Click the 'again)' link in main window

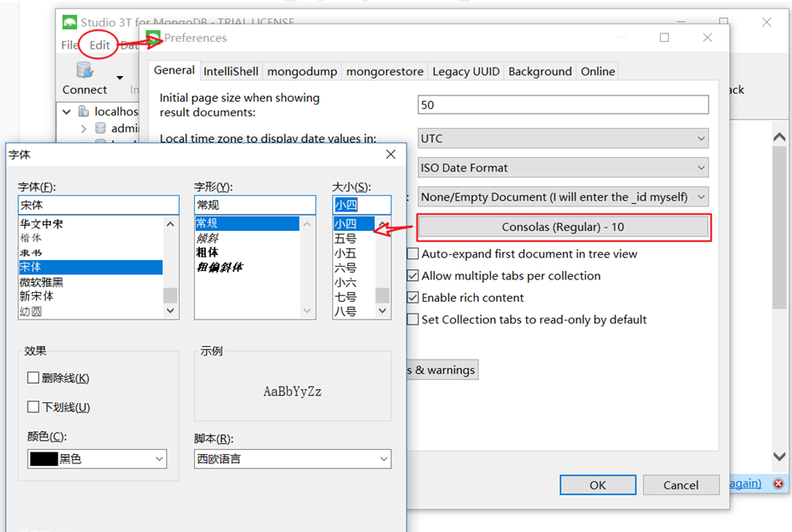tap(745, 483)
